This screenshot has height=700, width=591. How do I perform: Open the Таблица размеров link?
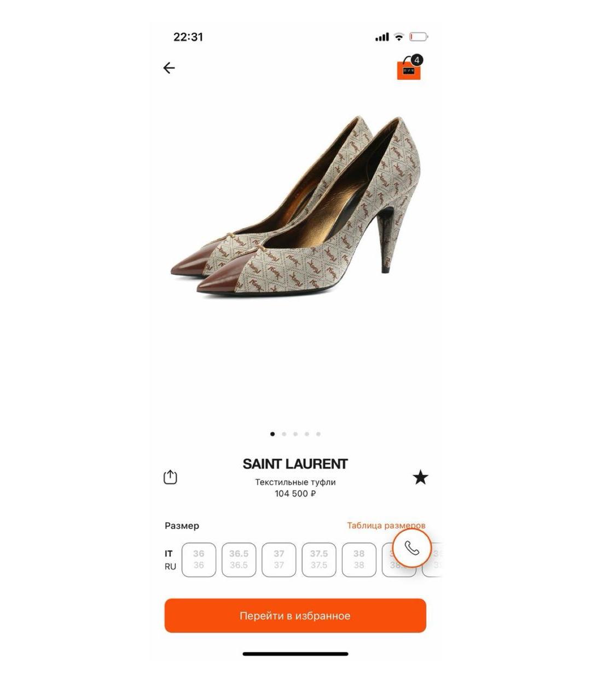[x=386, y=526]
